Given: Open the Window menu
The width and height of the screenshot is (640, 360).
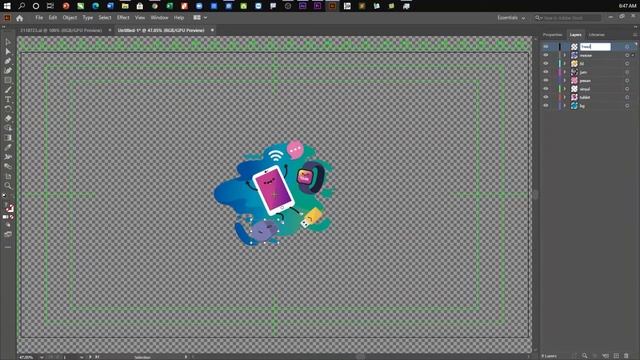Looking at the screenshot, I should (x=159, y=18).
